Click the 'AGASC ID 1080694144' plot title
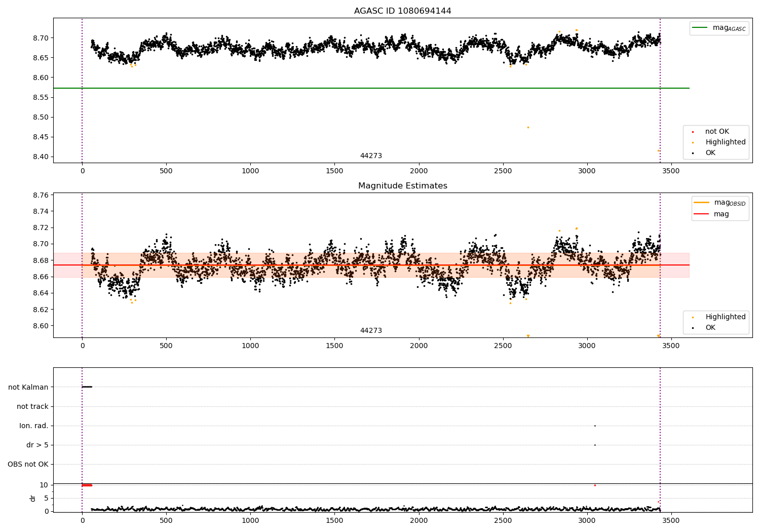760x532 pixels. [402, 11]
